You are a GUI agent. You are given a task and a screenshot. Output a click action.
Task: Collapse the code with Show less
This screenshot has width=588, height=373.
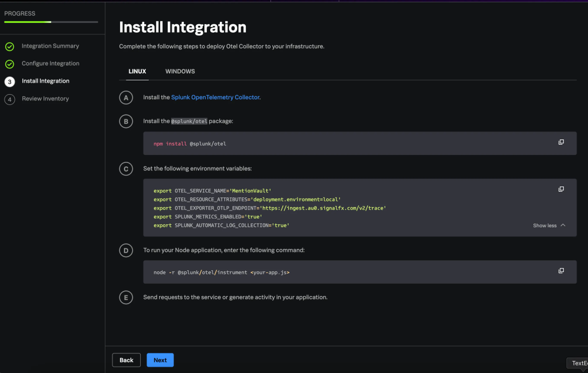pyautogui.click(x=544, y=226)
